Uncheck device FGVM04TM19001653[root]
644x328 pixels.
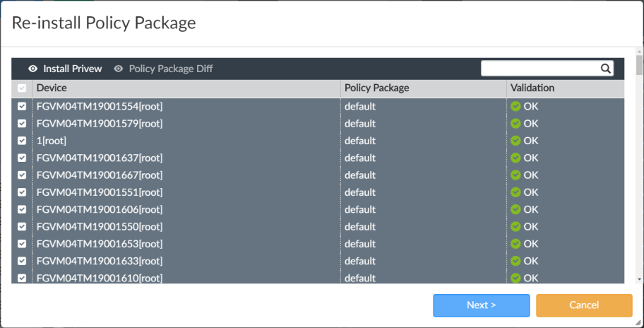[x=22, y=244]
